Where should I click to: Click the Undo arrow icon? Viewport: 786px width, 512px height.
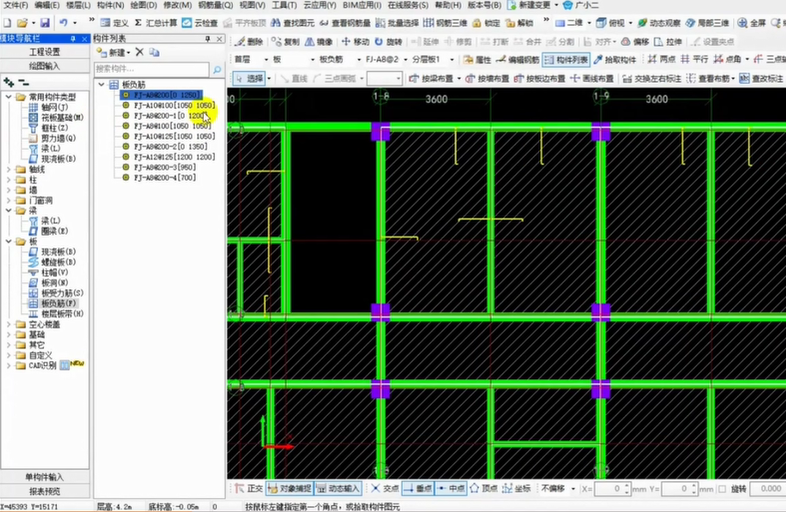point(63,23)
